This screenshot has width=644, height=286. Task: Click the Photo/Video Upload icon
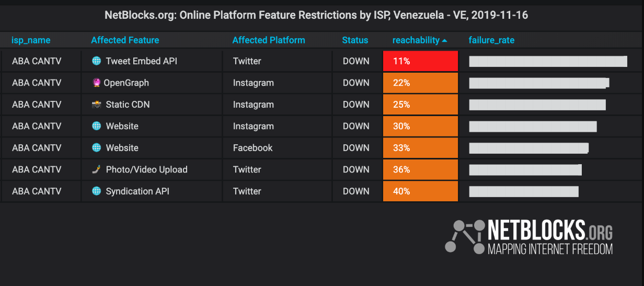[x=96, y=169]
